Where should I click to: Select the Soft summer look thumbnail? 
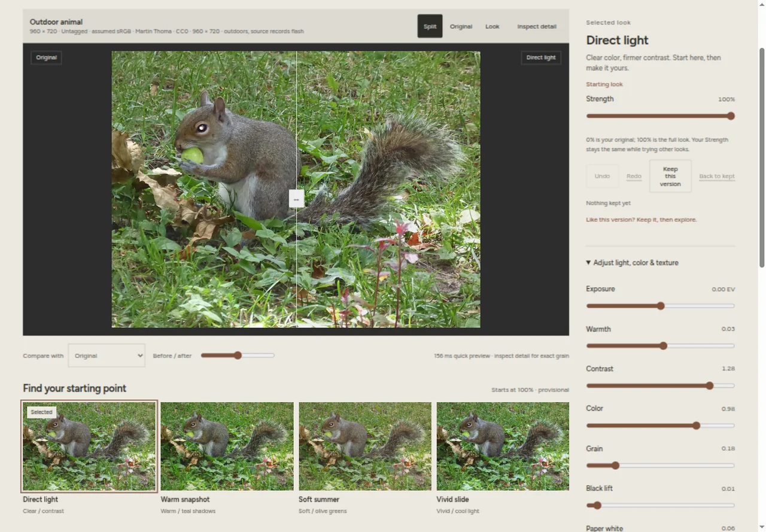pyautogui.click(x=364, y=446)
